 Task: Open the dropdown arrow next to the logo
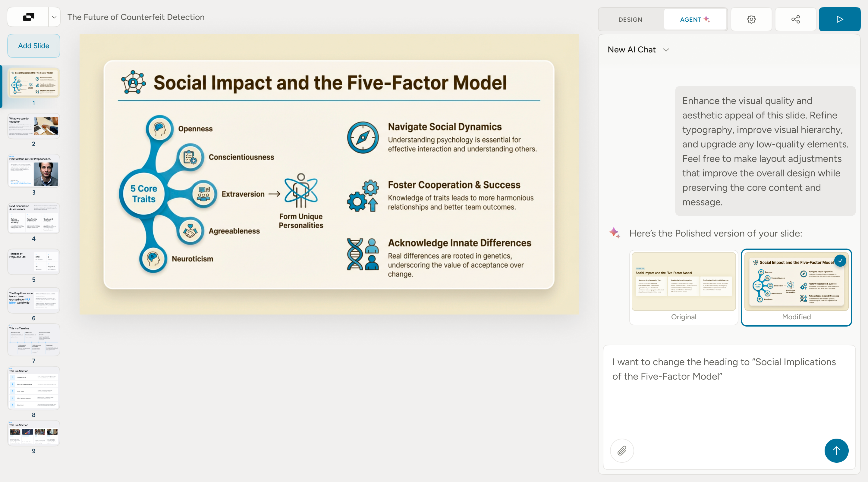54,17
